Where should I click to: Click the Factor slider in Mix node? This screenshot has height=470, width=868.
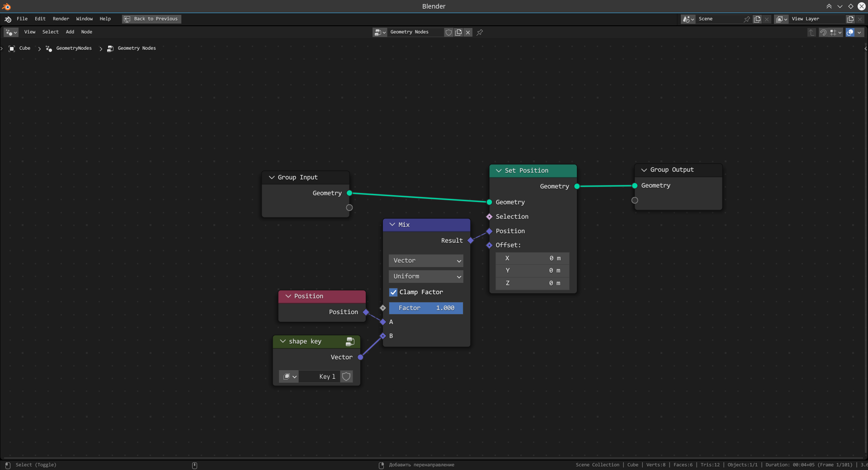click(x=426, y=308)
